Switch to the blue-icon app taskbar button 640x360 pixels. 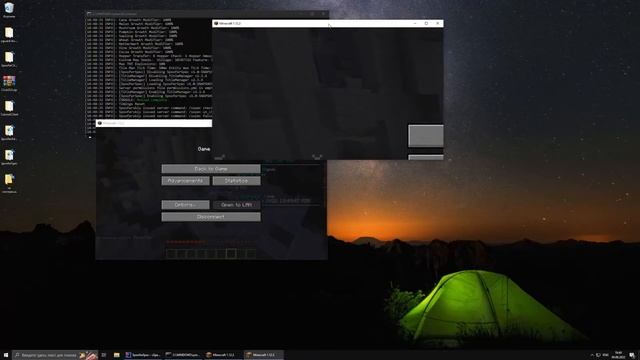click(x=143, y=355)
